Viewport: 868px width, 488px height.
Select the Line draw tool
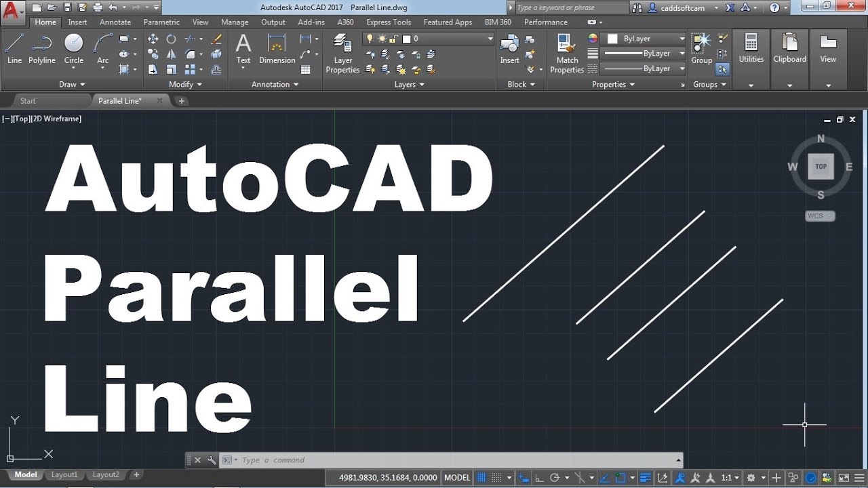(14, 49)
